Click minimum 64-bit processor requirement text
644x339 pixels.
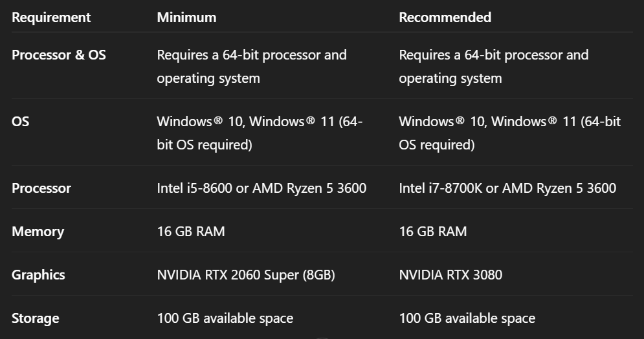[252, 67]
